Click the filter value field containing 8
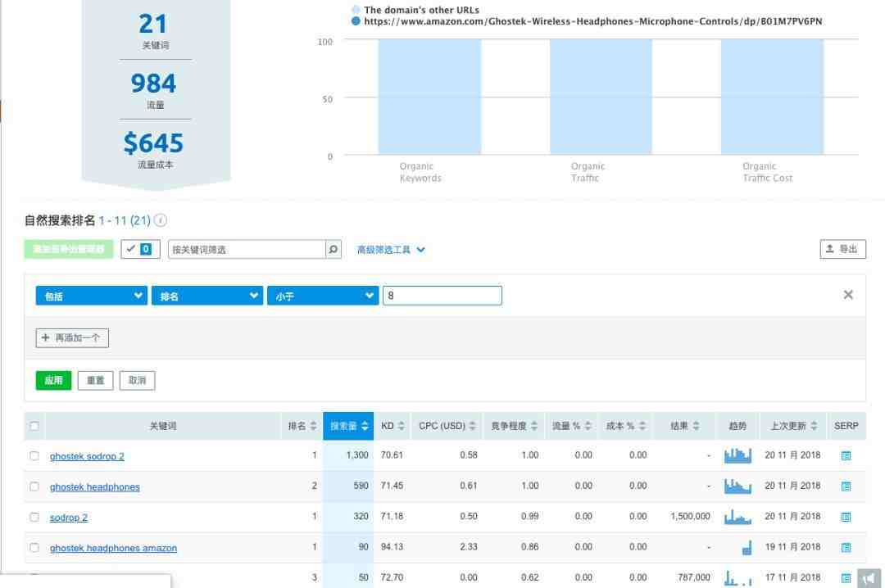 [442, 296]
